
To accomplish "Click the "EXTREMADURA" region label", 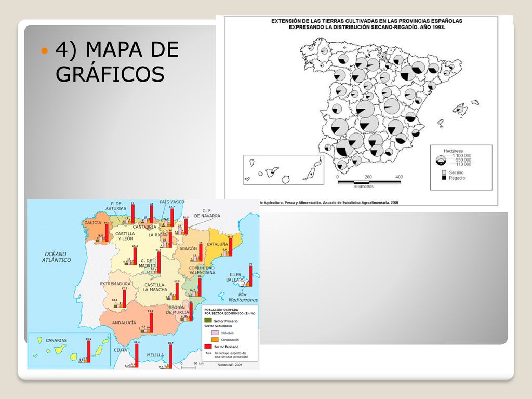I will pyautogui.click(x=115, y=284).
